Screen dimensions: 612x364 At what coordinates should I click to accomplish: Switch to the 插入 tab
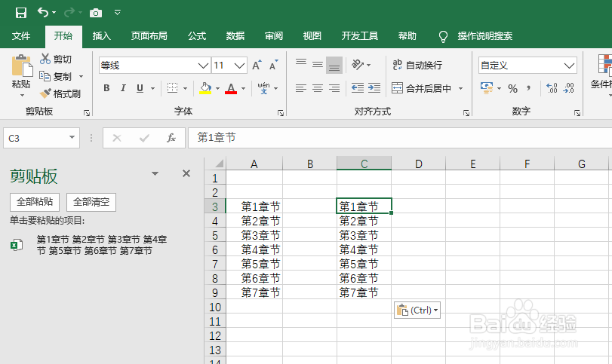pos(101,36)
